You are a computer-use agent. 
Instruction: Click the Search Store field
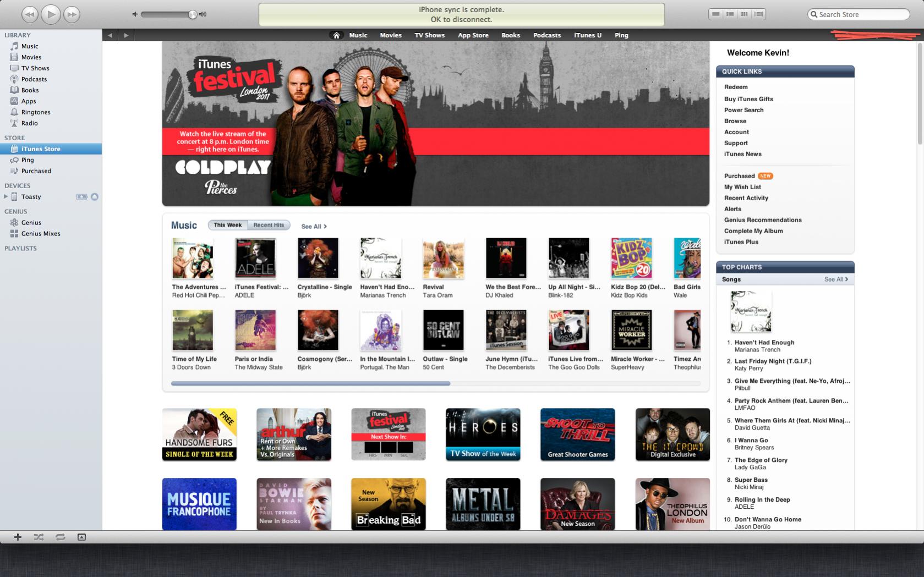pos(859,14)
